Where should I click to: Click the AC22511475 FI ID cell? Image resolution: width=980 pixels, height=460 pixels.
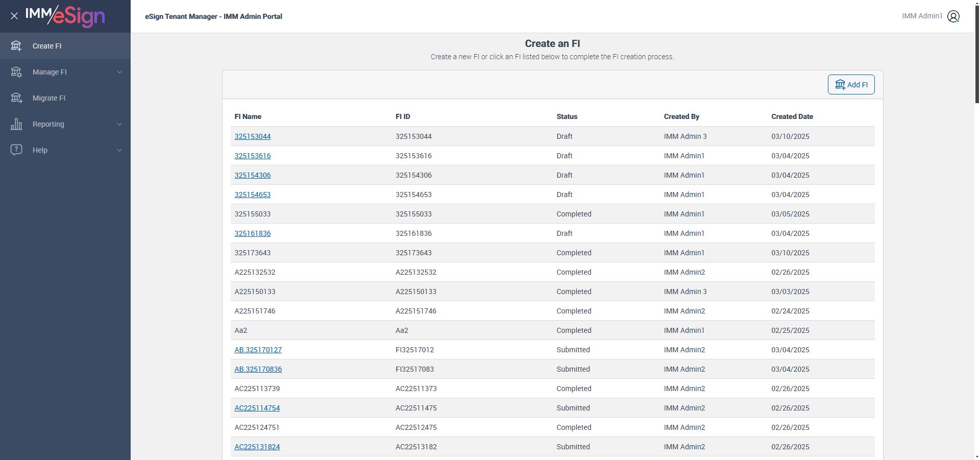click(416, 408)
